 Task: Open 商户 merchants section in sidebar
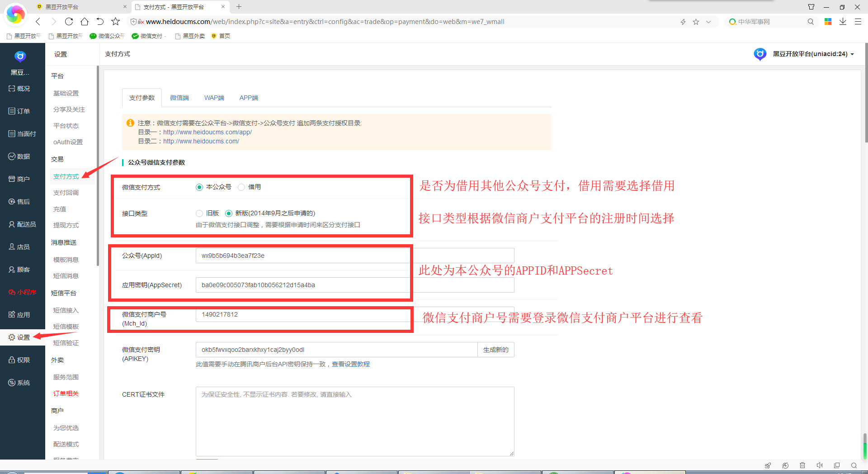pos(19,179)
